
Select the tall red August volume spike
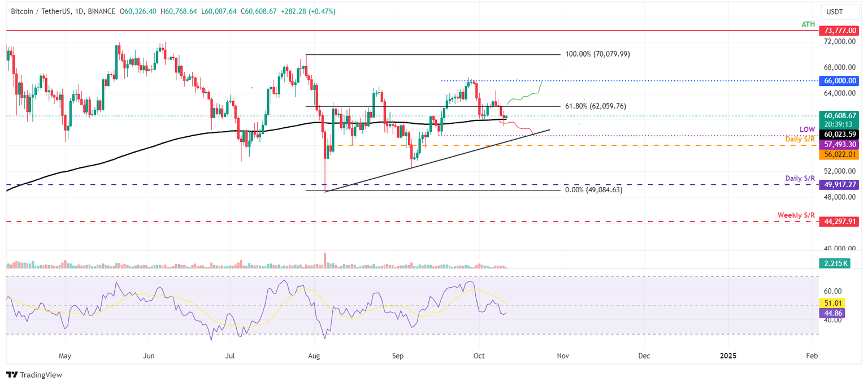click(x=325, y=259)
